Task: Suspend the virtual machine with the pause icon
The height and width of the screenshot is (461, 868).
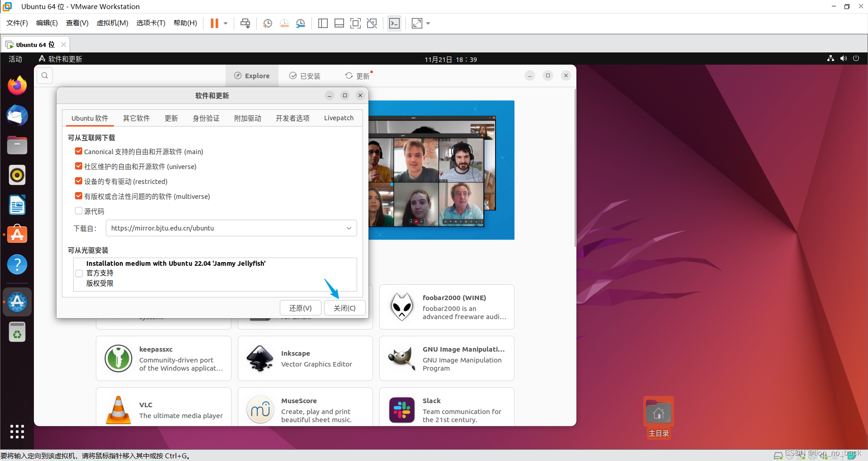Action: tap(214, 23)
